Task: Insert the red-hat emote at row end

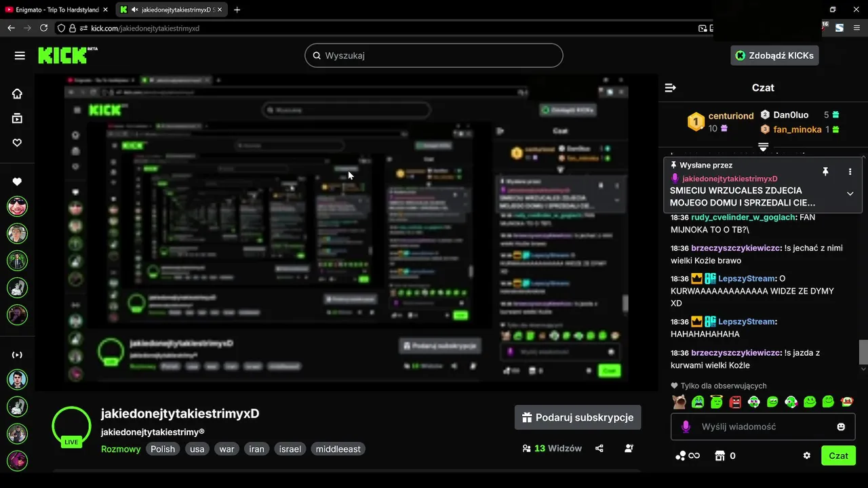Action: pyautogui.click(x=846, y=402)
